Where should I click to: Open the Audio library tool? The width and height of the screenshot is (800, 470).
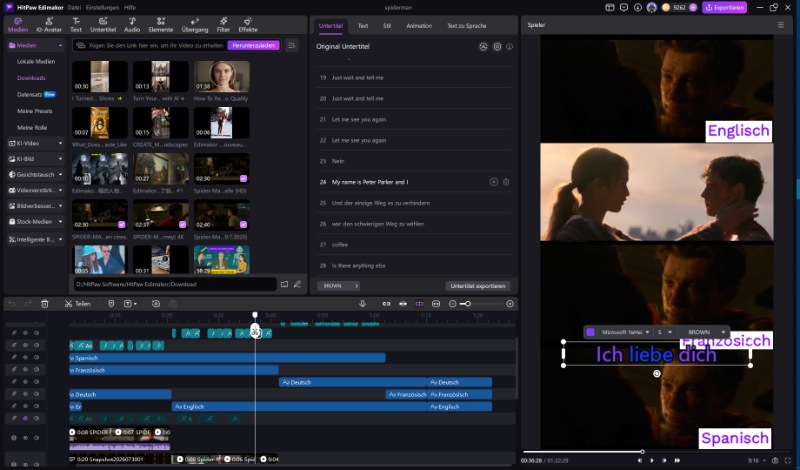[132, 24]
